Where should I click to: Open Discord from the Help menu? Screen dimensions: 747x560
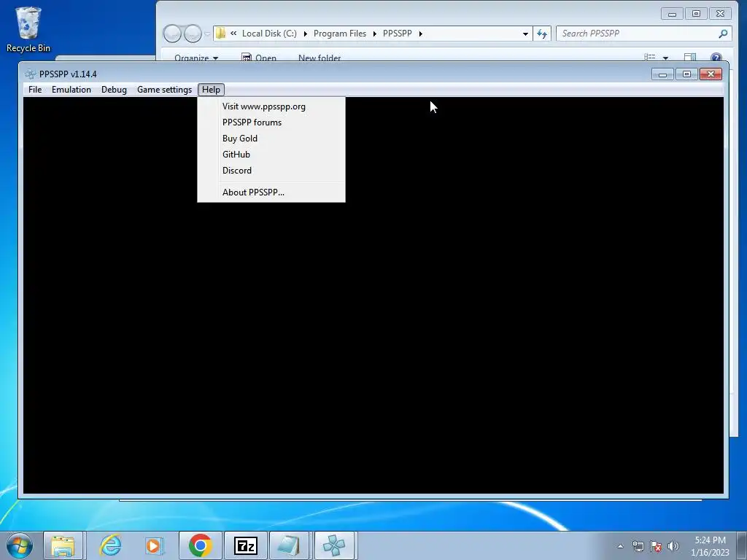[271, 171]
